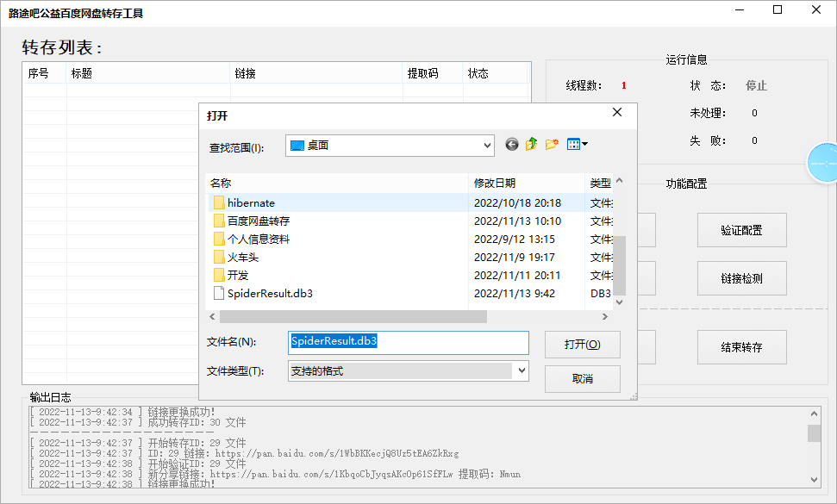Click the 停止 status text

[x=756, y=85]
